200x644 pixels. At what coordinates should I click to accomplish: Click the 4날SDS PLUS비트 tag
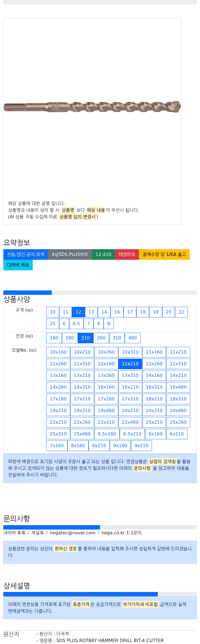coord(70,254)
